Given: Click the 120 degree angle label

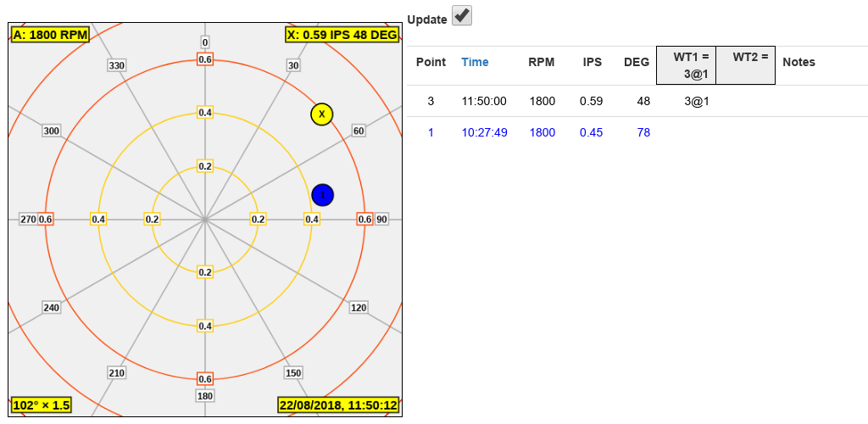Looking at the screenshot, I should click(x=359, y=308).
